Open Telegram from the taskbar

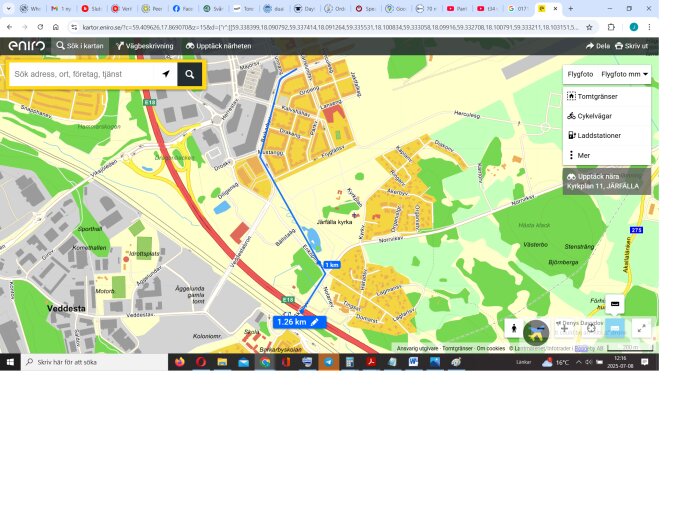328,362
